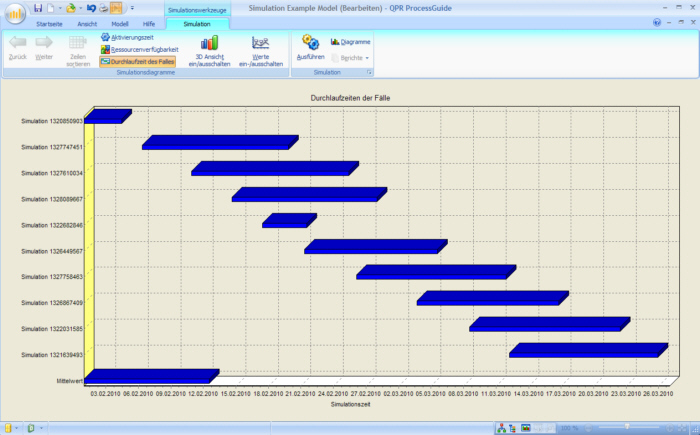Toggle 3D Ansicht ein/ausschalten
Image resolution: width=700 pixels, height=435 pixels.
click(209, 51)
